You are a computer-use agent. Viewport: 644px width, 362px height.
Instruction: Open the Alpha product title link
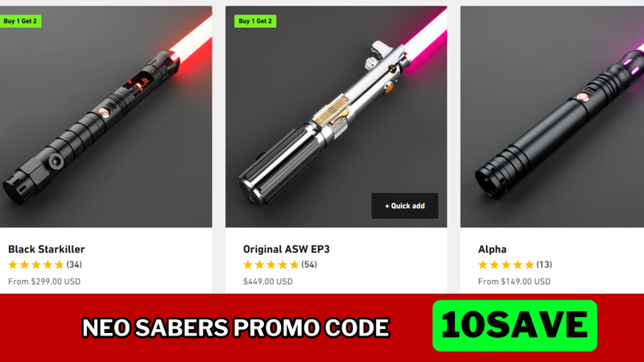(492, 249)
